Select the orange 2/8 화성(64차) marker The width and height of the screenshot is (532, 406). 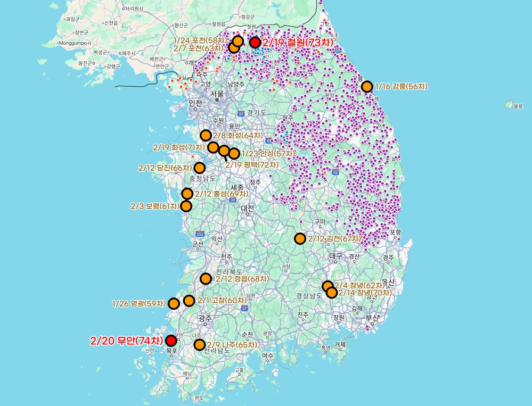click(x=206, y=135)
